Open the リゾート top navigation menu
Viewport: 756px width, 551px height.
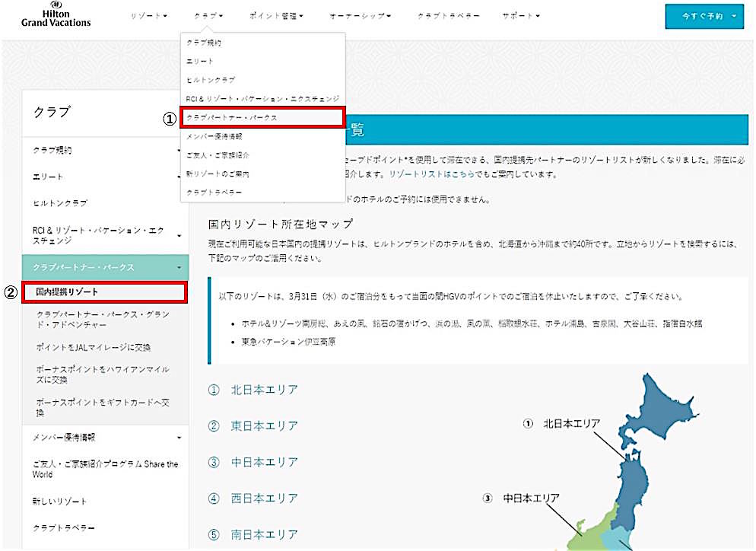pos(149,16)
